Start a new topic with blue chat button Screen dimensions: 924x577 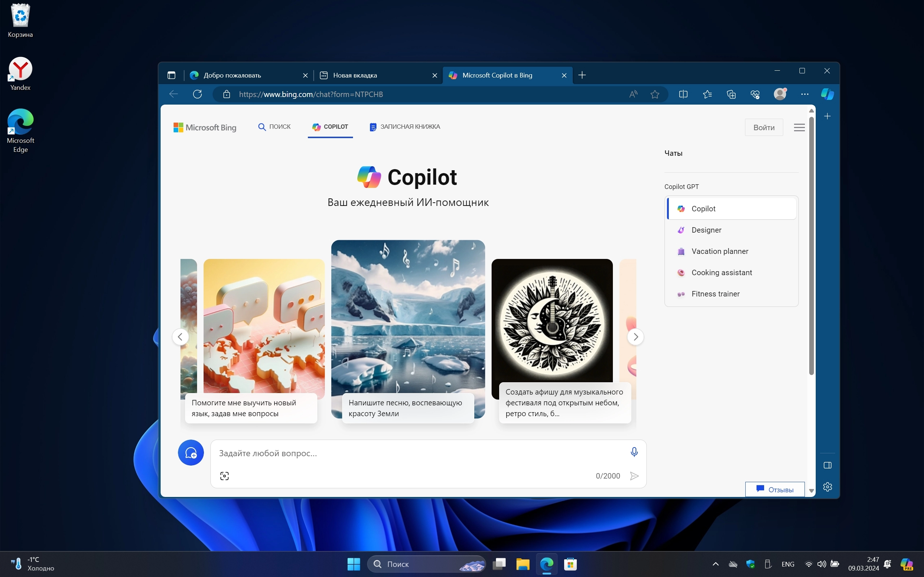(191, 453)
